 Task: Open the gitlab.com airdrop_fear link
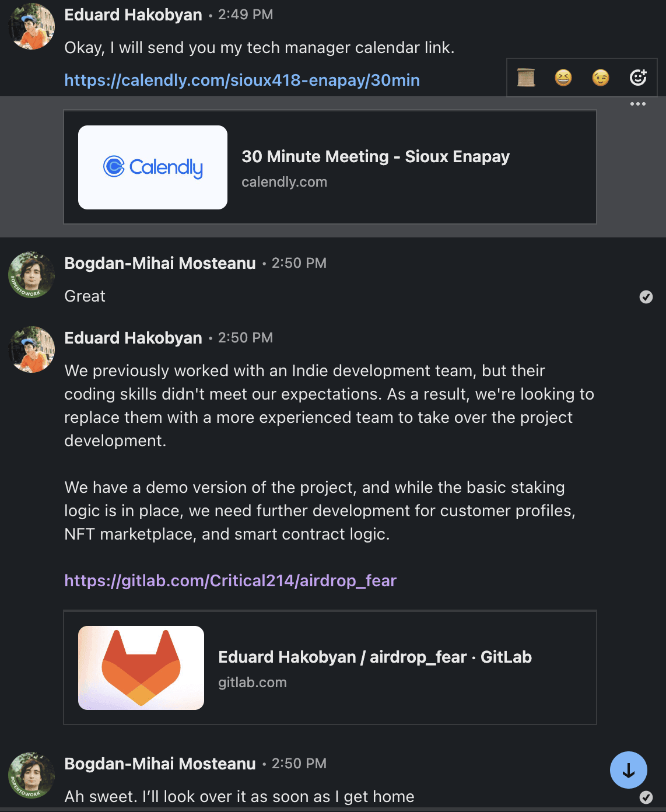click(x=230, y=580)
